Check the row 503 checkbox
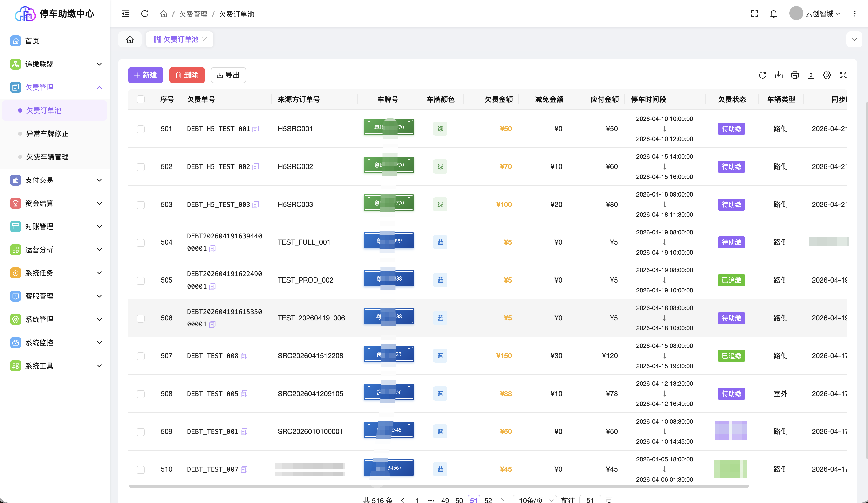The width and height of the screenshot is (868, 503). click(x=140, y=205)
